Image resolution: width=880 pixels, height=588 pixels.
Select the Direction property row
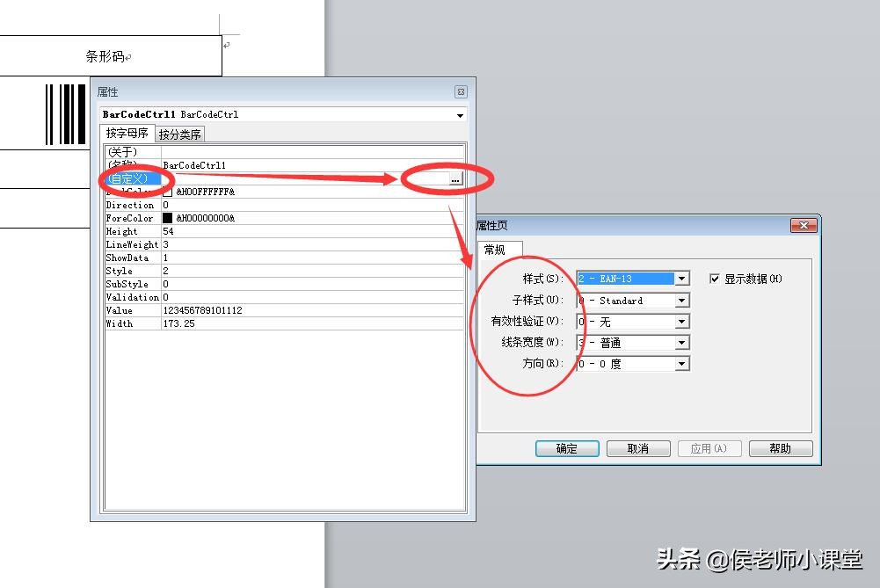284,206
